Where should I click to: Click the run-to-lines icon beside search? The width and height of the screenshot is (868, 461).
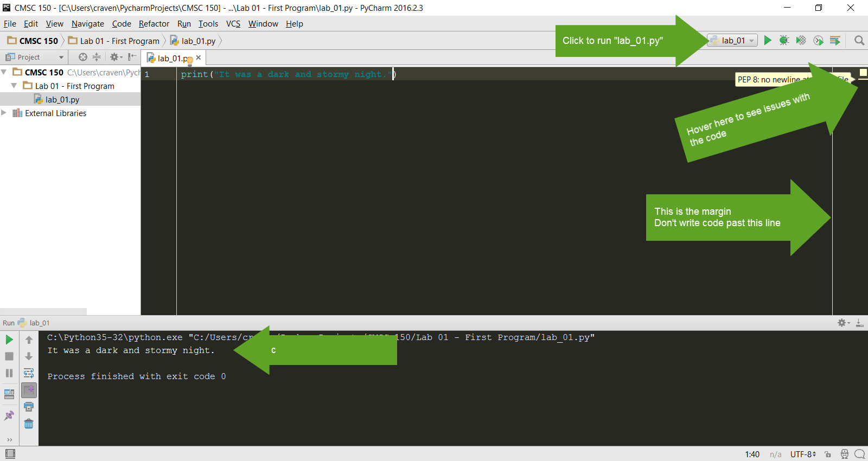pos(835,40)
